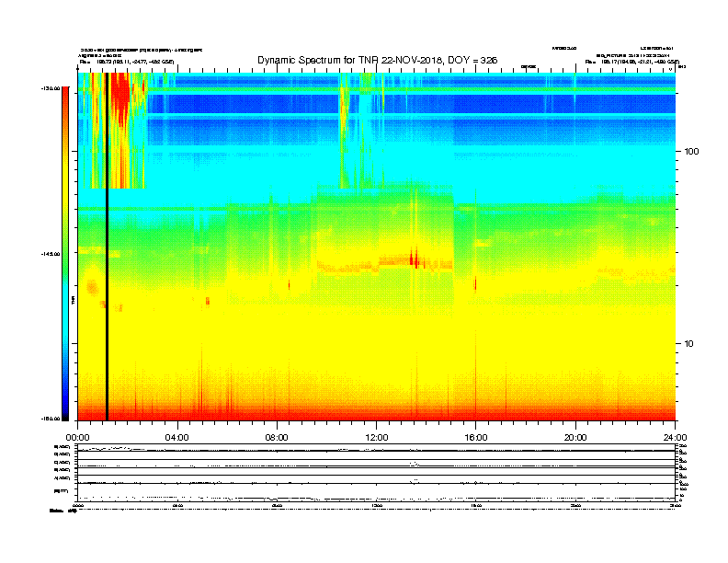Click the top trace row in the lower panel

[376, 448]
